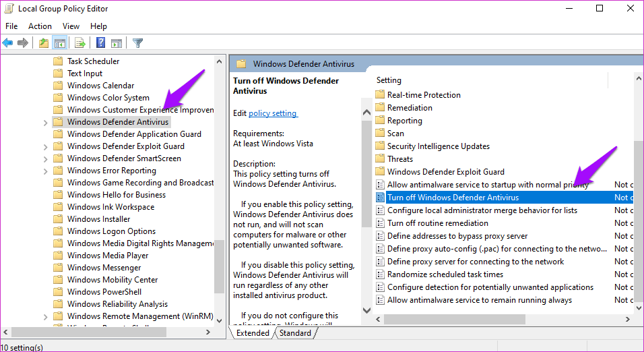This screenshot has width=644, height=352.
Task: Select Windows Installer tree item
Action: tap(98, 219)
